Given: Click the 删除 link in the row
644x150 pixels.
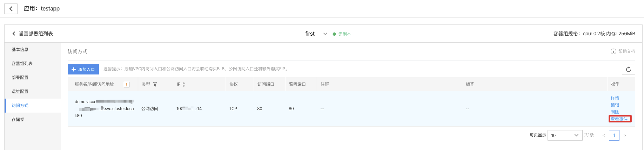Looking at the screenshot, I should [x=615, y=112].
